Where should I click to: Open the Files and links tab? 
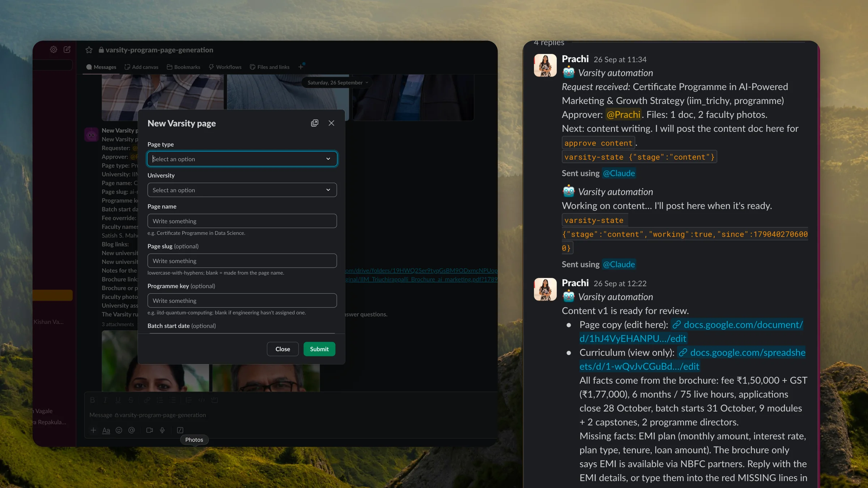(x=269, y=67)
